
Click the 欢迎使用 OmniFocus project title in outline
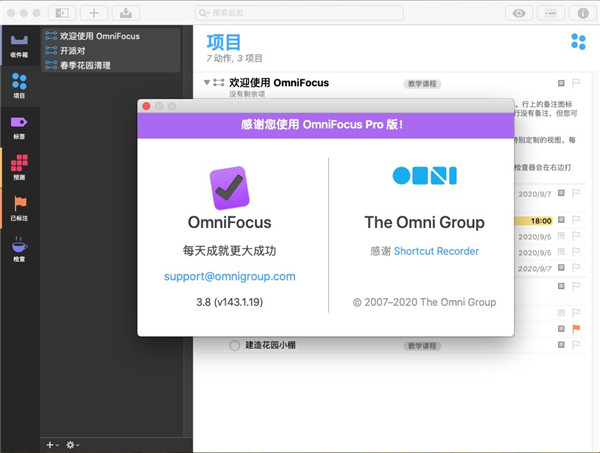tap(279, 83)
